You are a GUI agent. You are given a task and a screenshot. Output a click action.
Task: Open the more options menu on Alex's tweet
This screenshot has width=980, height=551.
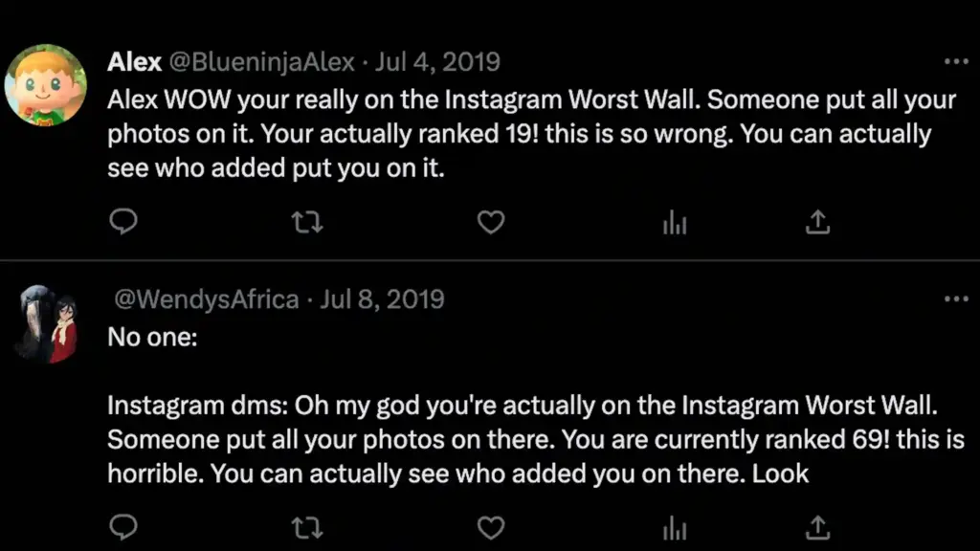click(956, 60)
